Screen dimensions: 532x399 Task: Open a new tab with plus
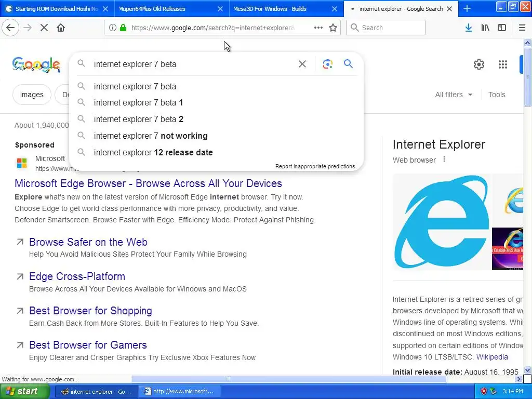coord(467,9)
